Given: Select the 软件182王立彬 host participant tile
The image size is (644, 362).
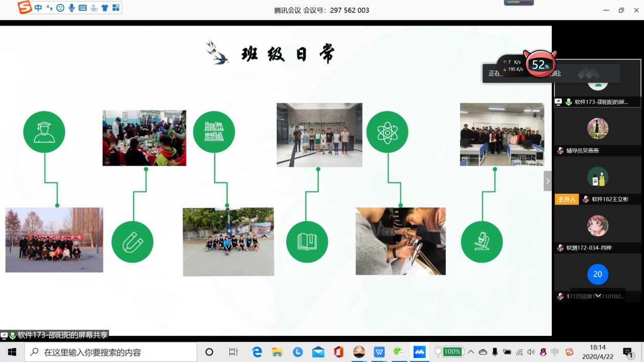Looking at the screenshot, I should coord(597,181).
